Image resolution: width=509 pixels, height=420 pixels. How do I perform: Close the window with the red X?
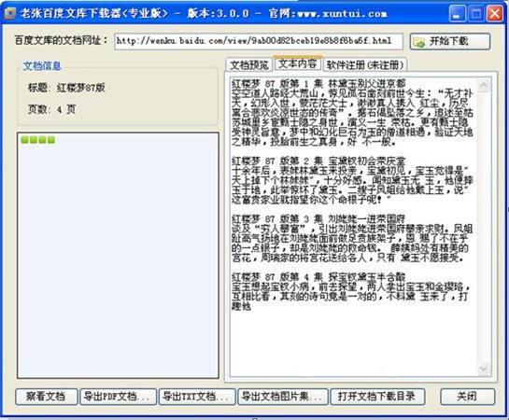tap(495, 14)
